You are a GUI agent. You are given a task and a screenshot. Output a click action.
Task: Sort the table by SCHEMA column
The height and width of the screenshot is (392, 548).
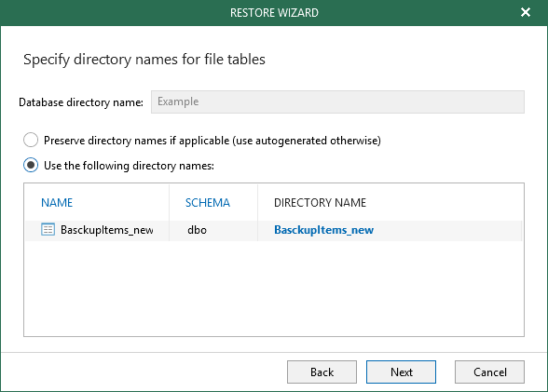208,202
